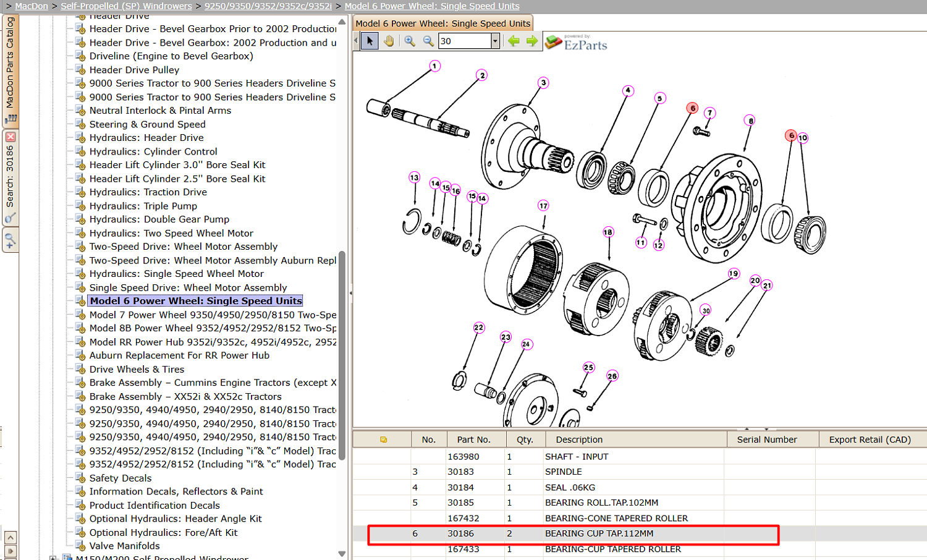
Task: Click the page icon beside Header Drive Pulley
Action: [x=80, y=70]
